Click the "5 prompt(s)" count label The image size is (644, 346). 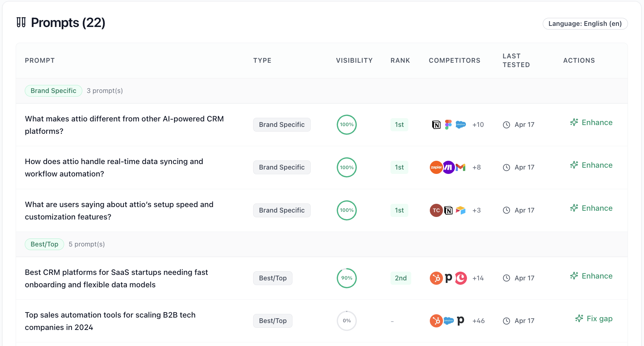point(87,244)
